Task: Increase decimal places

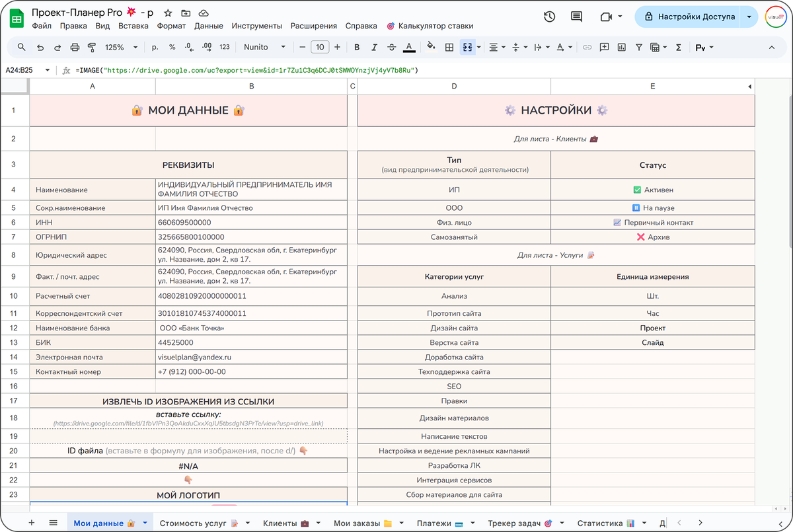Action: (207, 48)
